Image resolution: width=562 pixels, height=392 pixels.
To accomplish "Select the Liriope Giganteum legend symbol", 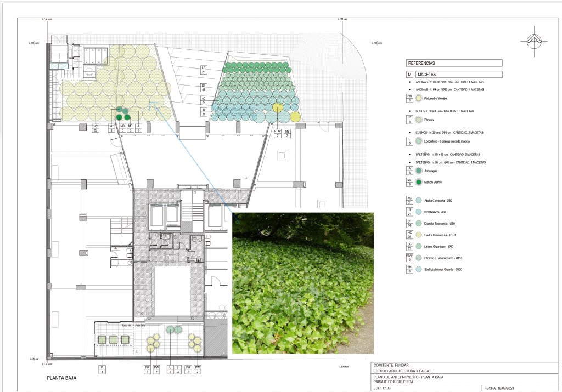I will click(x=419, y=246).
